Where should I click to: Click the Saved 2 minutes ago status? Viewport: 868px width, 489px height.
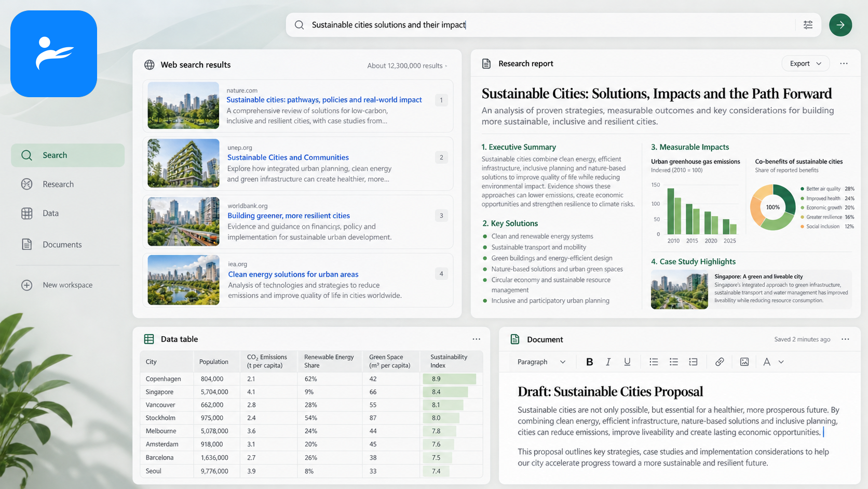(x=802, y=339)
